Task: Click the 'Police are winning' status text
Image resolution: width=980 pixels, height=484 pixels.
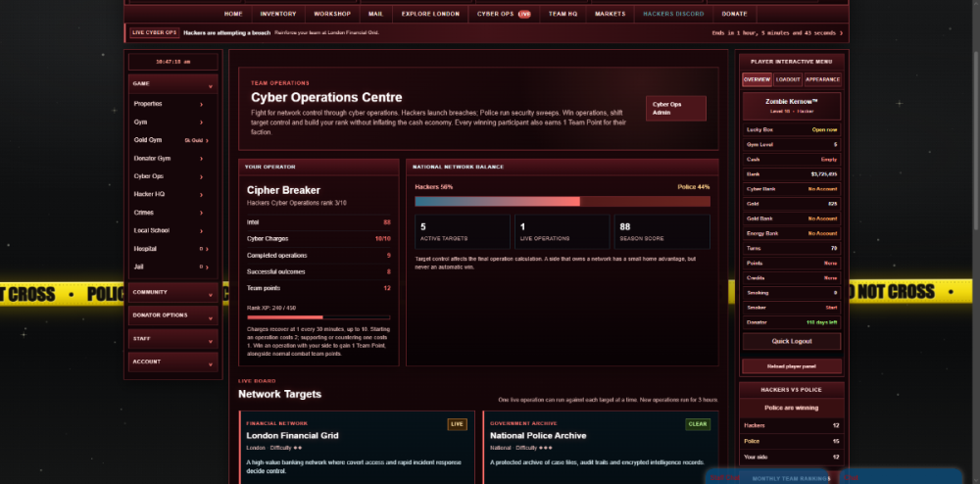Action: (x=792, y=409)
